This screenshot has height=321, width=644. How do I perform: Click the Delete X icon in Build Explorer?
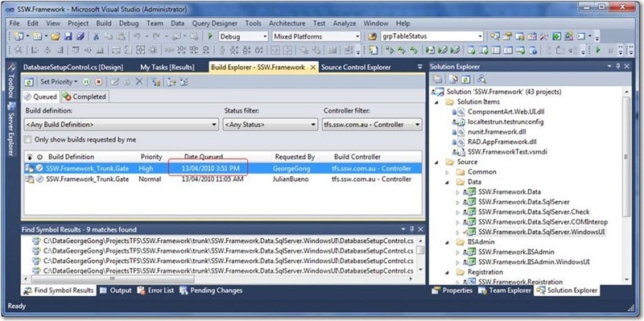point(139,82)
